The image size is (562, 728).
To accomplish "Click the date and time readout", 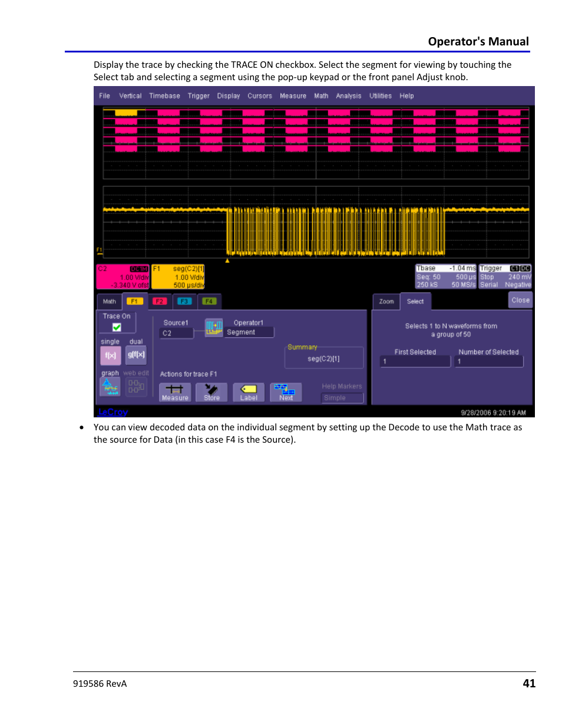I will pos(493,413).
